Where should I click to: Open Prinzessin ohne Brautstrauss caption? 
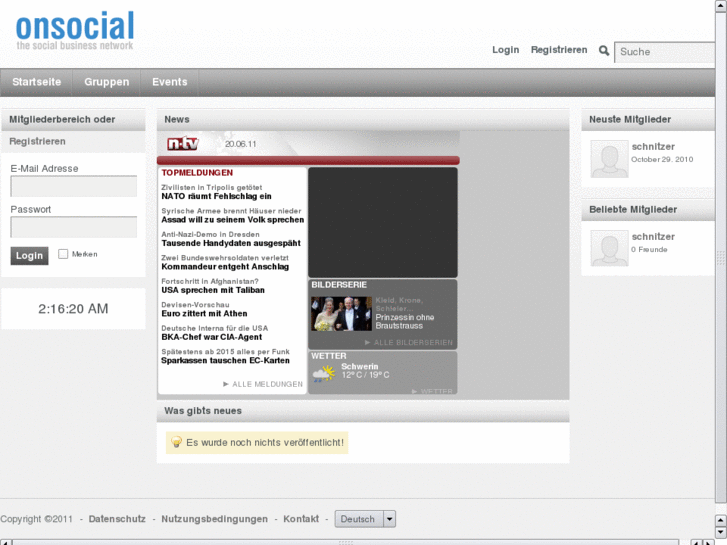[x=405, y=321]
